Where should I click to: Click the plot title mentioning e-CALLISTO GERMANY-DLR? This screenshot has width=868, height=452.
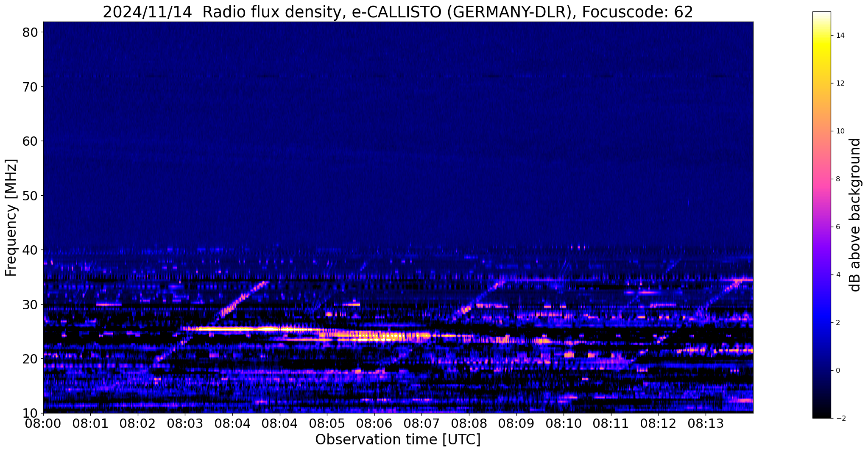[398, 11]
